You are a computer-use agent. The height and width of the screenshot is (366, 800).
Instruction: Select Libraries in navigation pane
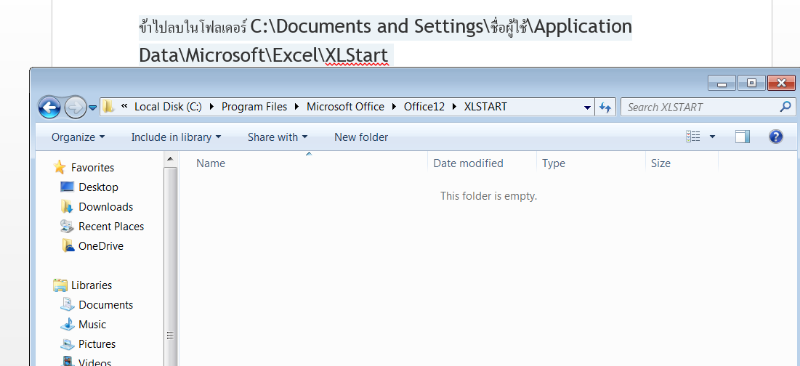[x=91, y=285]
